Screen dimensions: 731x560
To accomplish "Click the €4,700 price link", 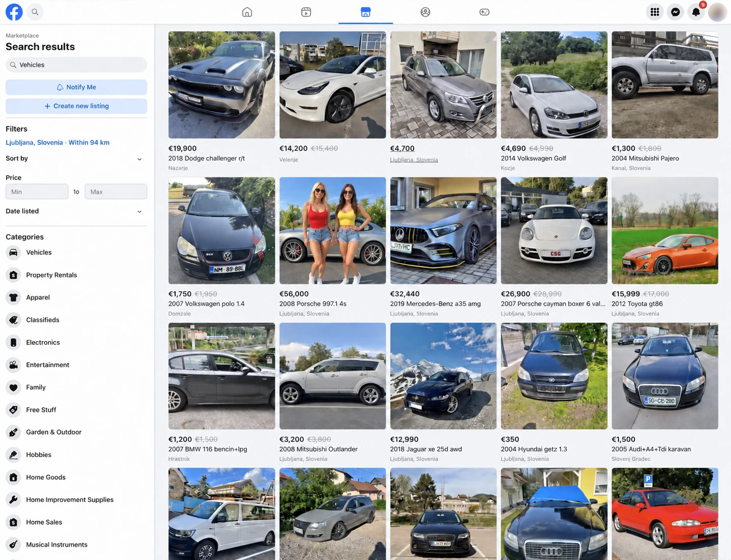I will click(402, 148).
